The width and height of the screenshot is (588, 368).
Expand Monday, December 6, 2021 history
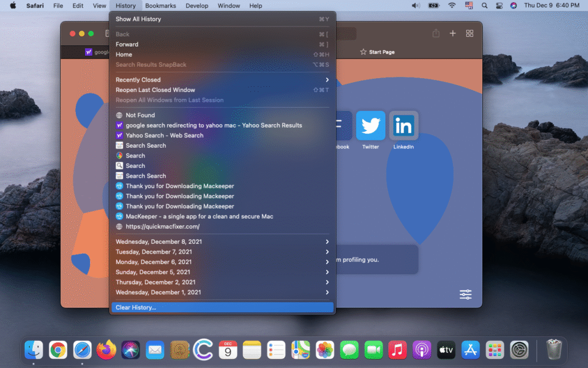tap(222, 262)
